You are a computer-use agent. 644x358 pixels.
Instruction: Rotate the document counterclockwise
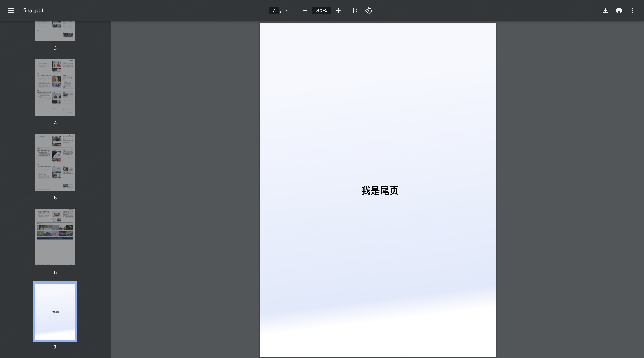369,10
